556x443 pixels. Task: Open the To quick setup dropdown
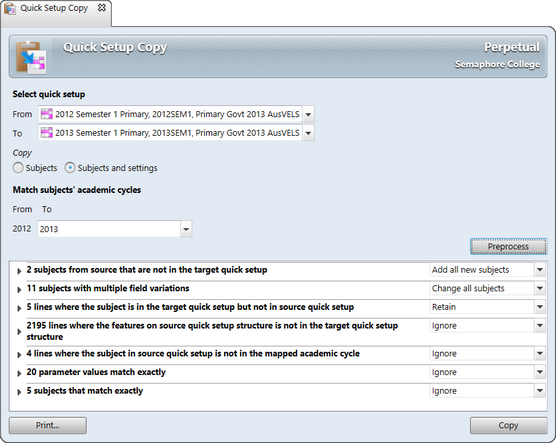point(308,133)
